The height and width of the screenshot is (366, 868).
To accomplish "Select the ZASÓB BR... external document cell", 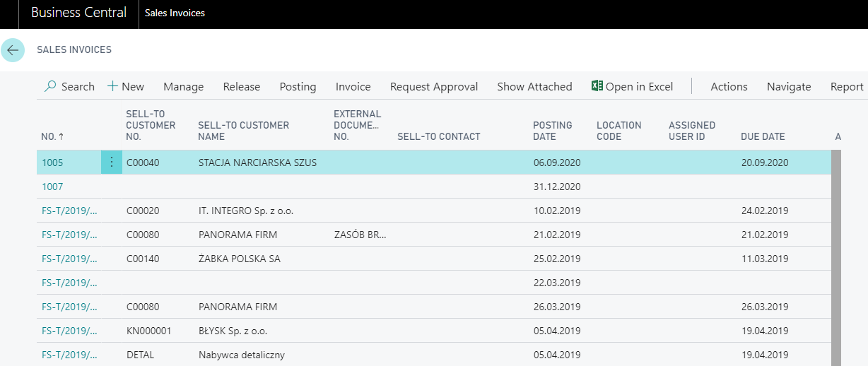I will pos(360,235).
